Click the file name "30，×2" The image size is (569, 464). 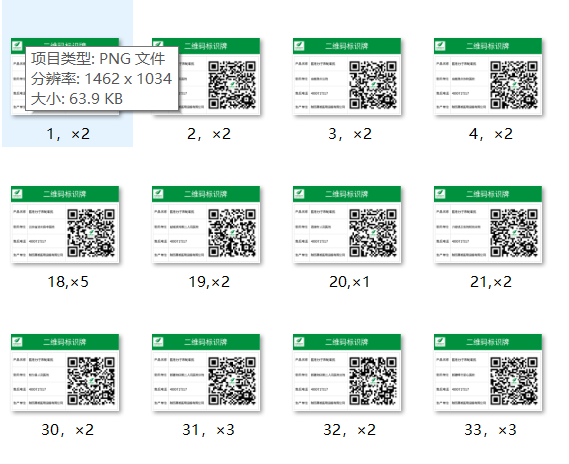pos(67,430)
